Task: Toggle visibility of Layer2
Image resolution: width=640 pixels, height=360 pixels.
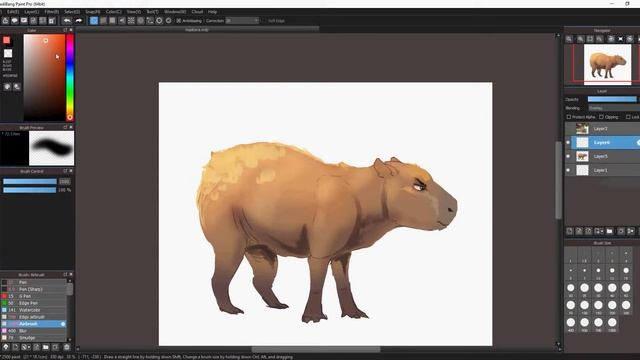Action: (x=568, y=129)
